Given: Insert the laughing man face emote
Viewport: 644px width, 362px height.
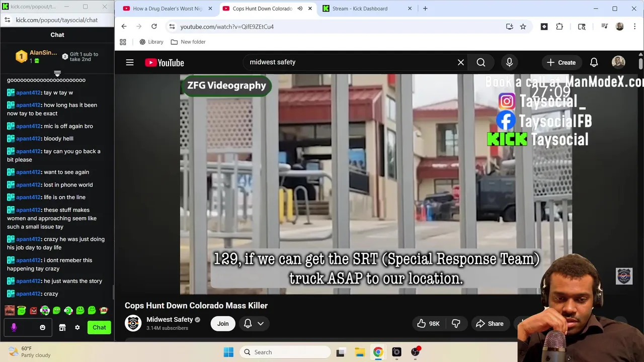Looking at the screenshot, I should click(10, 311).
